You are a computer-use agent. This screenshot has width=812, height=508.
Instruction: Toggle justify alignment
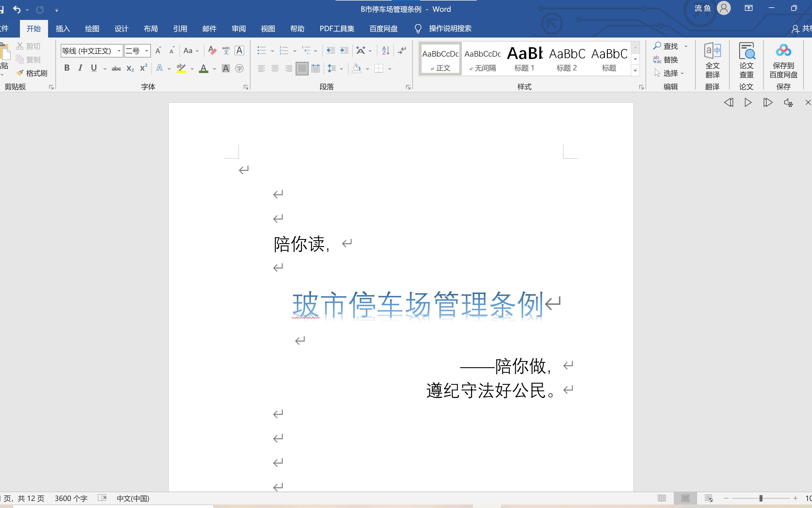coord(302,69)
